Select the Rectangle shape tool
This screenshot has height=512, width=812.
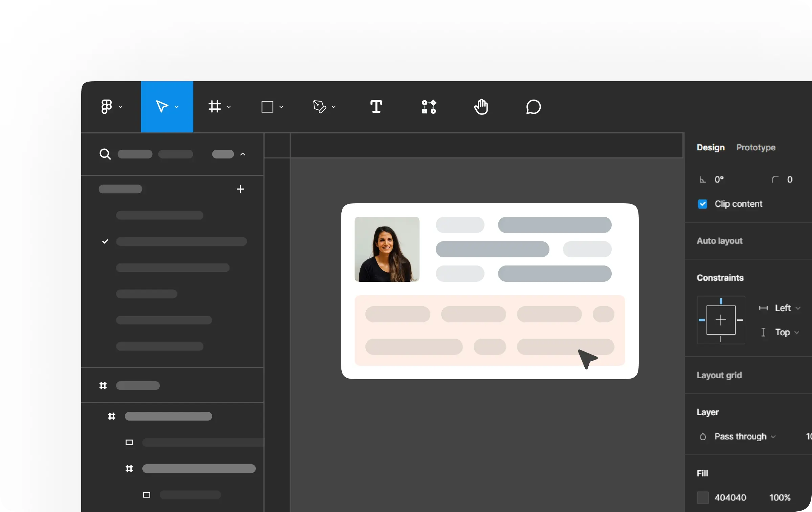268,107
